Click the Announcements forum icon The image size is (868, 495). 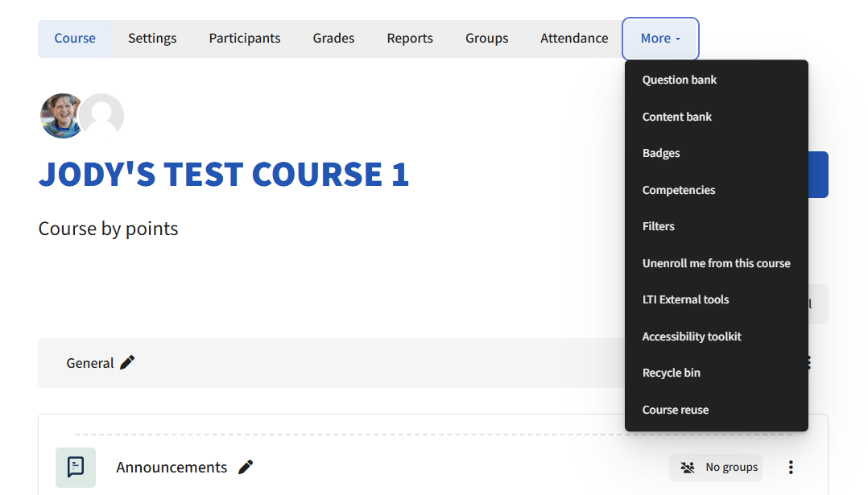pos(76,467)
